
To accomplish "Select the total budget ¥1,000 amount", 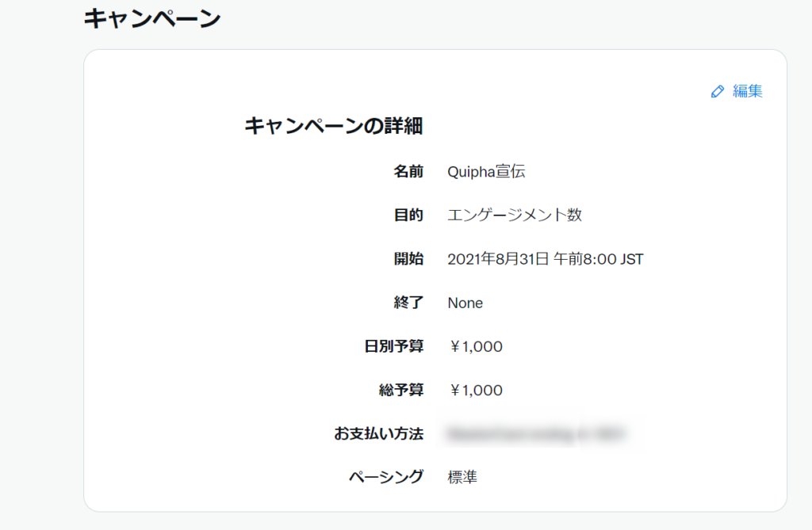I will [x=476, y=391].
